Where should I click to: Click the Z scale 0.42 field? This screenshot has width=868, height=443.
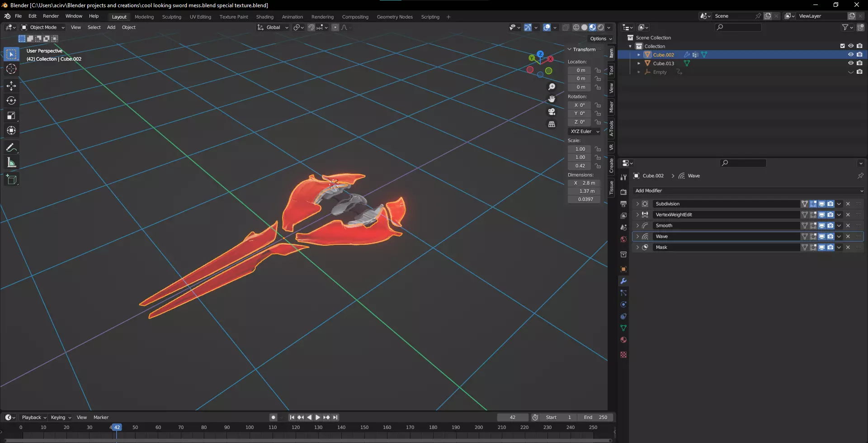click(580, 166)
